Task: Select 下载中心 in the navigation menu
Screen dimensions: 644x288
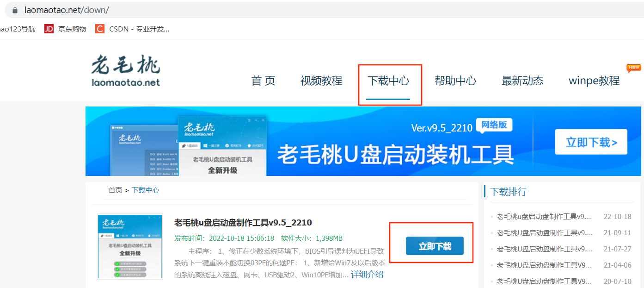Action: 388,81
